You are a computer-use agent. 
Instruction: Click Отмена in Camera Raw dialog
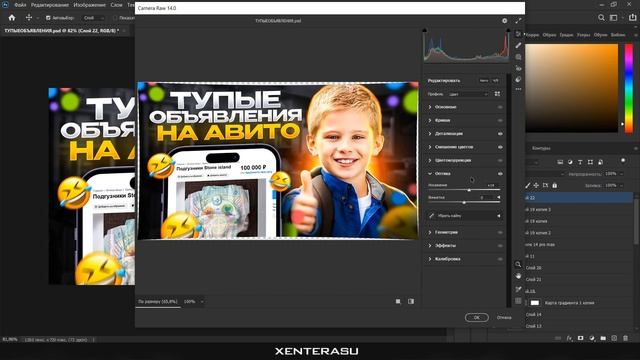coord(504,318)
